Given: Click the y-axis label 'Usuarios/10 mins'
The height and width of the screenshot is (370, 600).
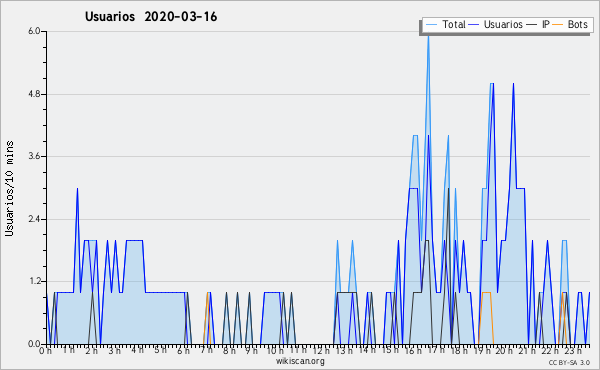Looking at the screenshot, I should pyautogui.click(x=9, y=189).
